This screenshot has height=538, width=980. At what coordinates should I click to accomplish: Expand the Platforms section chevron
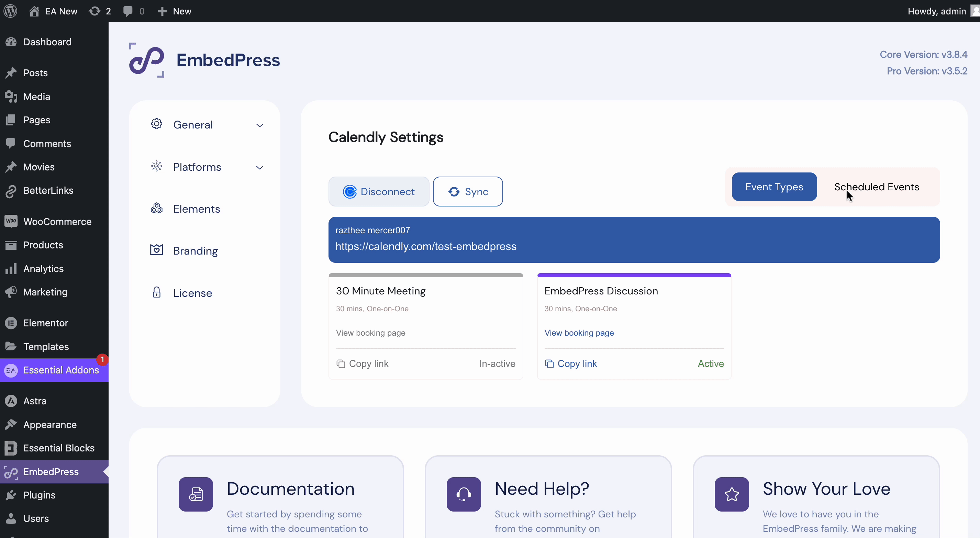[x=260, y=167]
